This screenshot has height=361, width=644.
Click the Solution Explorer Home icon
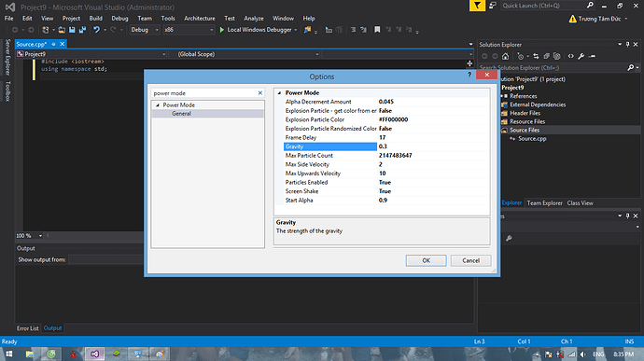click(506, 56)
